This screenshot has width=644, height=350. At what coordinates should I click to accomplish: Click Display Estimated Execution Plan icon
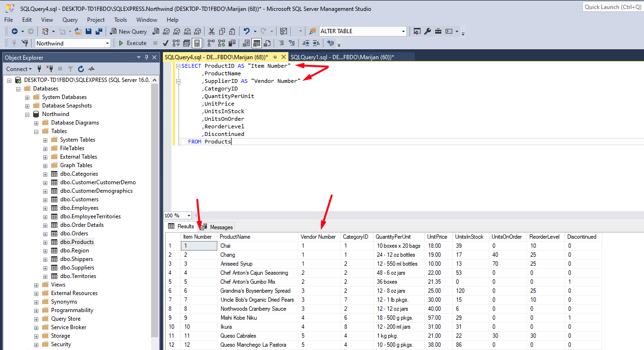[176, 43]
